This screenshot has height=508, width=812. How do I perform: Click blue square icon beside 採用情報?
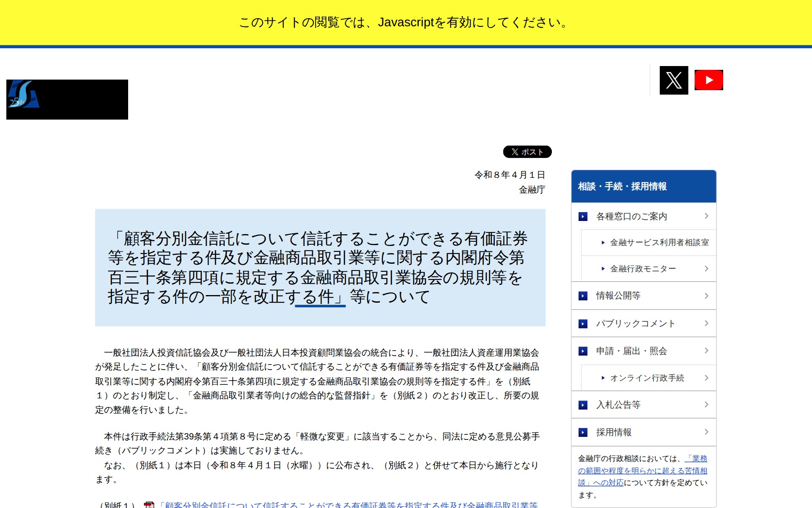tap(583, 432)
